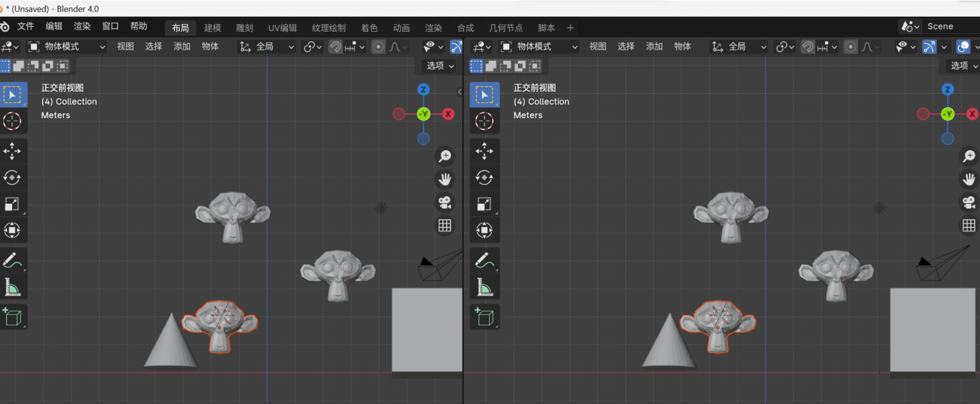Image resolution: width=980 pixels, height=404 pixels.
Task: Switch perspective/orthographic grid icon in left viewport
Action: pos(445,226)
